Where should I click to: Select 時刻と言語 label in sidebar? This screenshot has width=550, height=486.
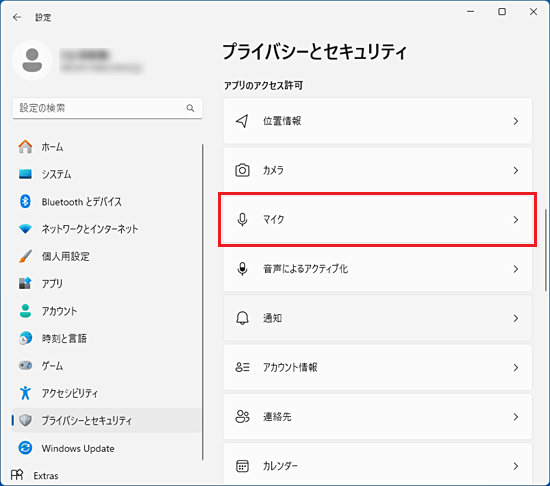(x=64, y=338)
